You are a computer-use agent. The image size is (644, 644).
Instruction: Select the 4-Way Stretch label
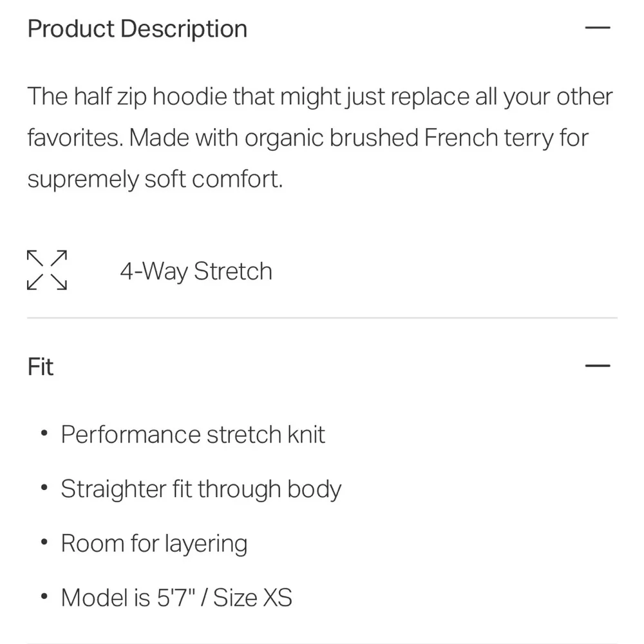click(x=196, y=271)
